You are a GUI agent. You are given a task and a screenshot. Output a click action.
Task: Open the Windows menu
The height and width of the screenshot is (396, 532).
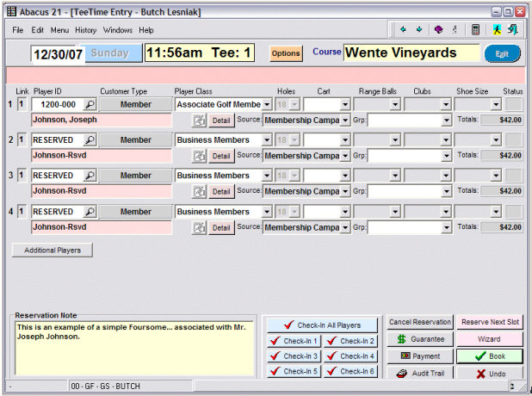(x=117, y=30)
